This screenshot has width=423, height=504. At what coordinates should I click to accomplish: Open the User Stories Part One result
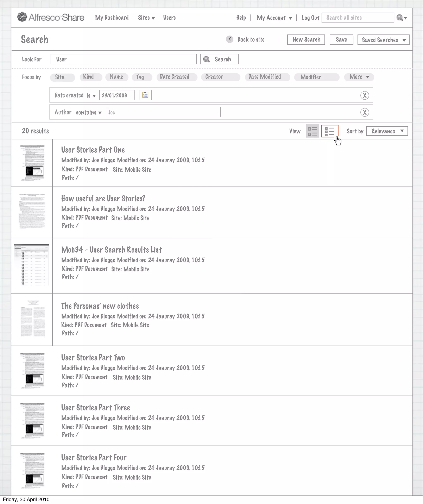[93, 150]
